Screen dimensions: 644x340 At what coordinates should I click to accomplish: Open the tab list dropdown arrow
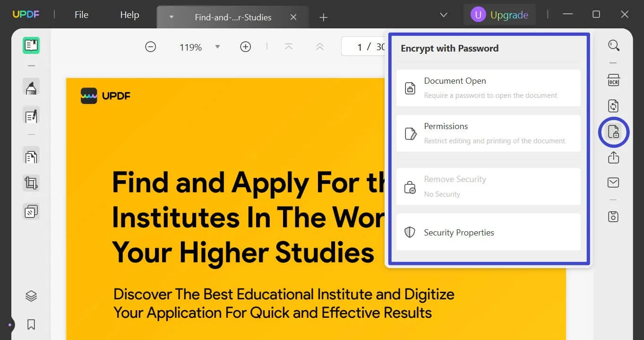click(x=444, y=15)
